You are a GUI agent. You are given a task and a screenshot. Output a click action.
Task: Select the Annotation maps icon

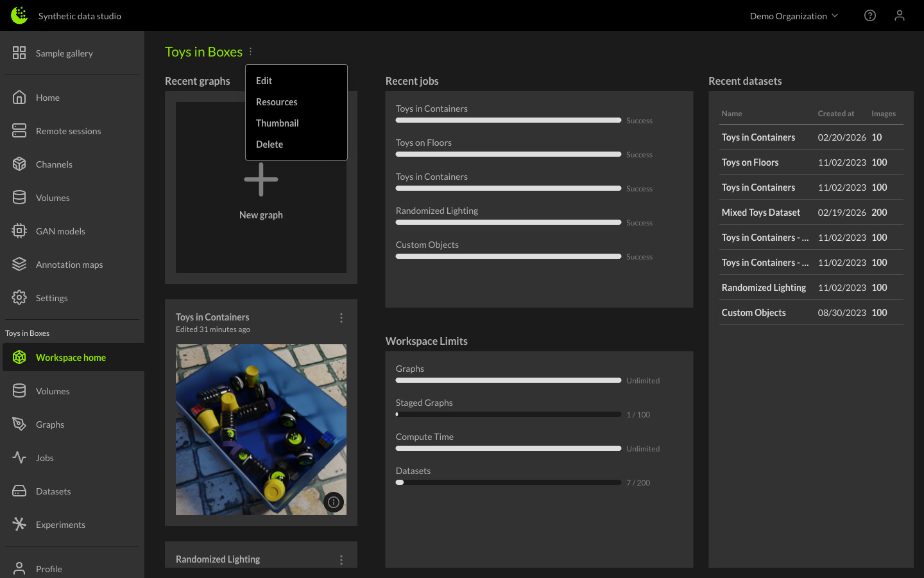[x=19, y=264]
